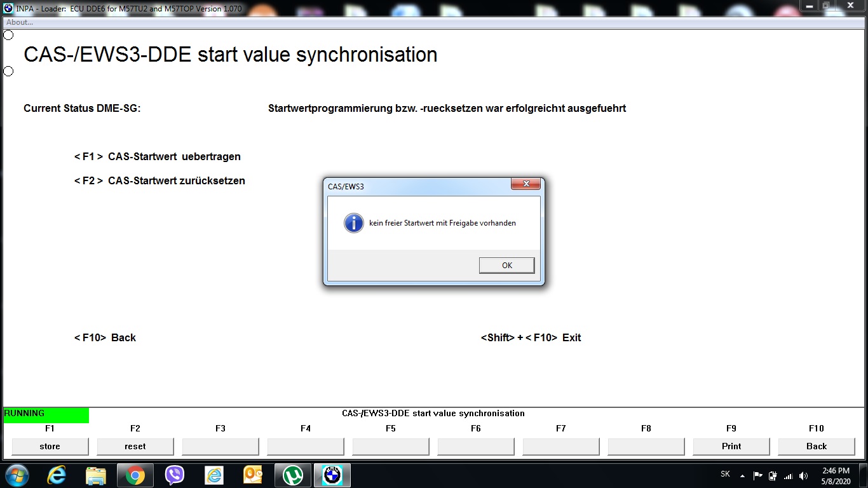Open Windows Explorer folder icon
This screenshot has width=868, height=488.
(x=96, y=475)
